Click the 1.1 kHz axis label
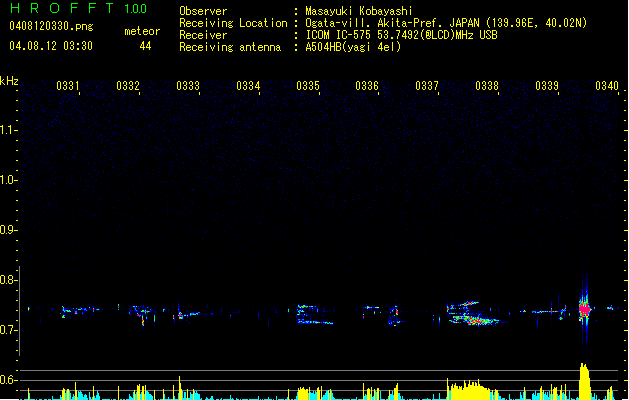This screenshot has width=629, height=400. click(8, 130)
